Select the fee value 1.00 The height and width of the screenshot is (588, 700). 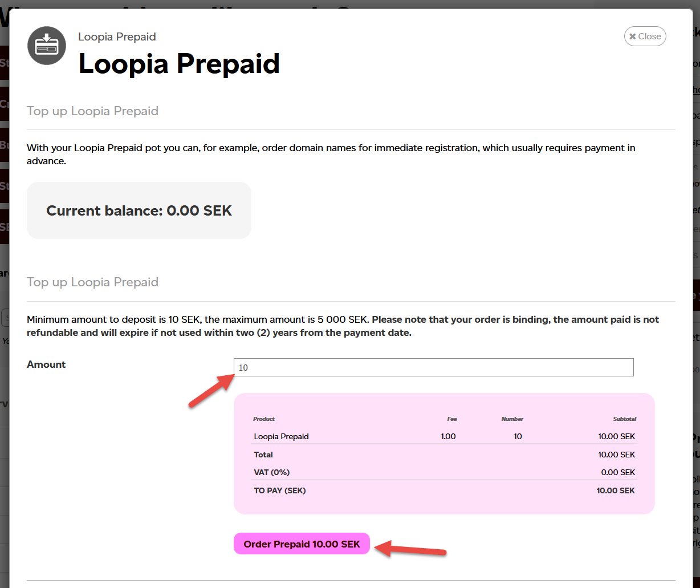(448, 436)
